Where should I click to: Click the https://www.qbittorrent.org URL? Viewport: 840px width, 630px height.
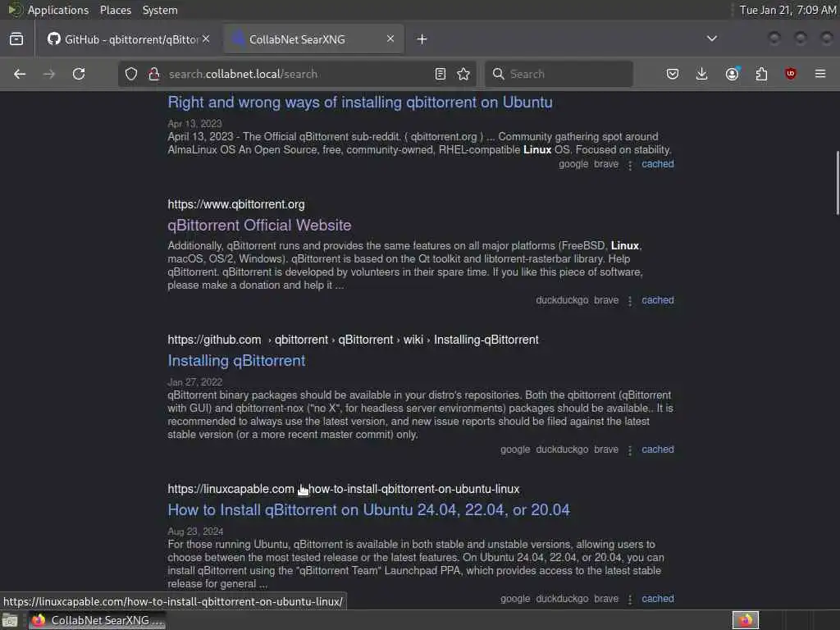[x=236, y=204]
